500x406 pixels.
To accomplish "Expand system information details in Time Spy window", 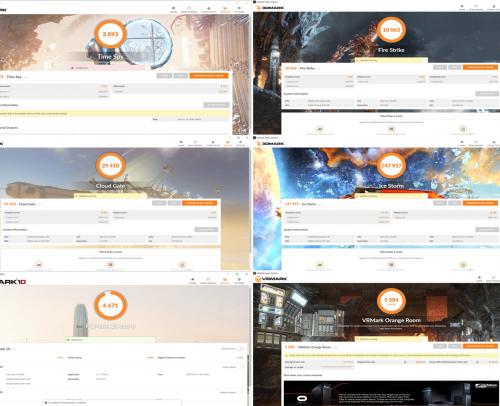I will click(x=216, y=105).
